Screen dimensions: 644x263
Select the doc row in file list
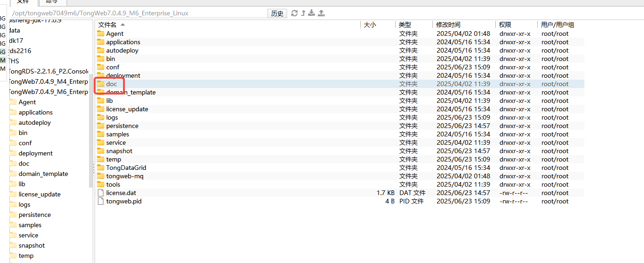(x=340, y=84)
